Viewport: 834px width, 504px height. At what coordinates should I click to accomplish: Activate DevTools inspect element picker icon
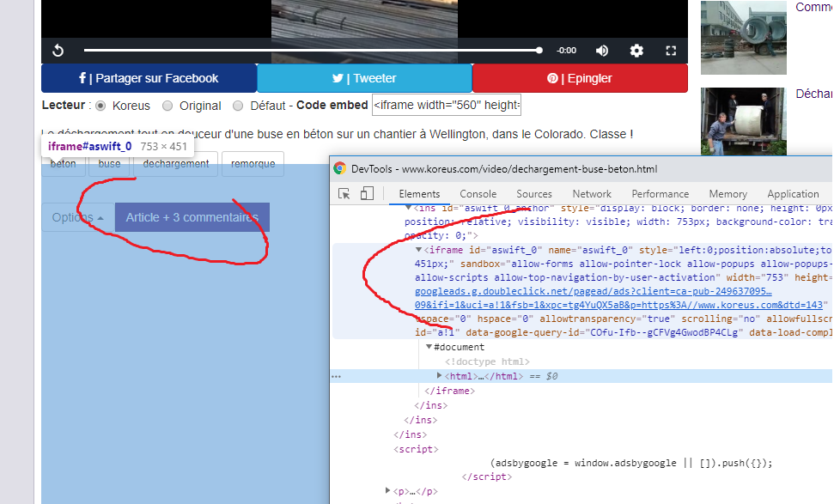coord(344,194)
